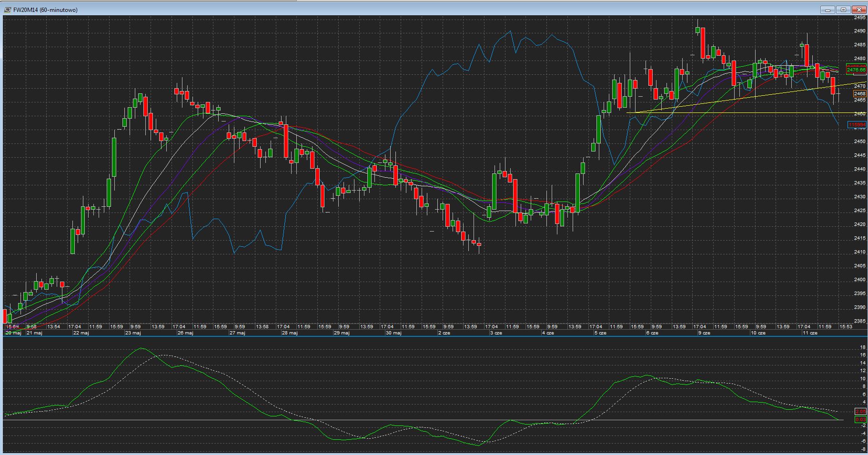
Task: Click the FW20M14 (60-minutowo) window title
Action: 45,10
